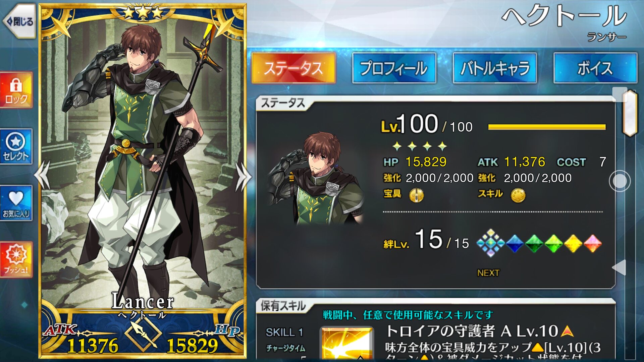Tap the blue bond gem icon

point(515,243)
